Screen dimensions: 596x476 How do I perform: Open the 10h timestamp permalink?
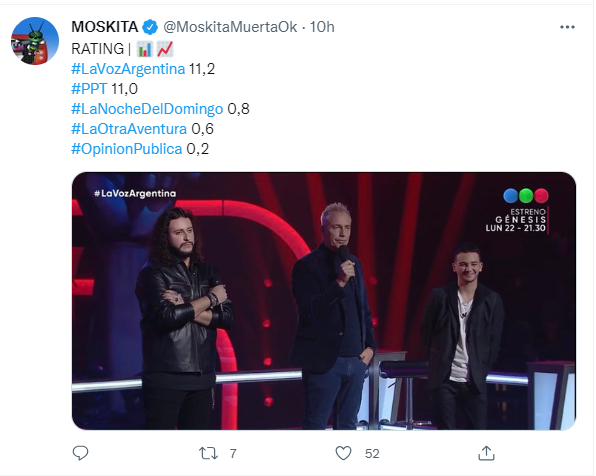click(322, 27)
